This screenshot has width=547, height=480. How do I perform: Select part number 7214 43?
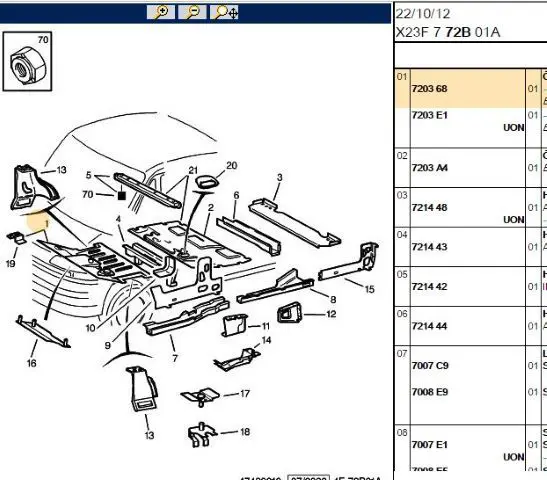click(x=429, y=247)
